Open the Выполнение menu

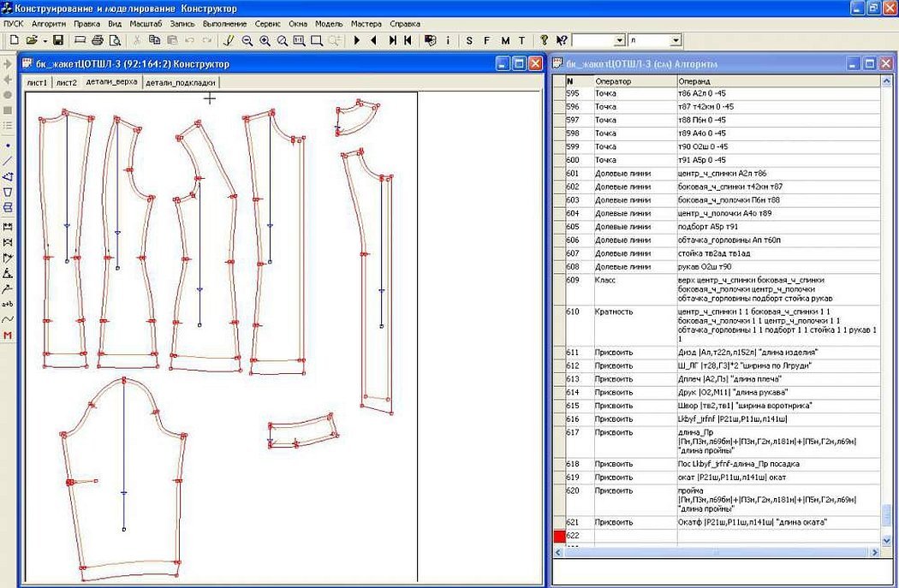pyautogui.click(x=224, y=24)
